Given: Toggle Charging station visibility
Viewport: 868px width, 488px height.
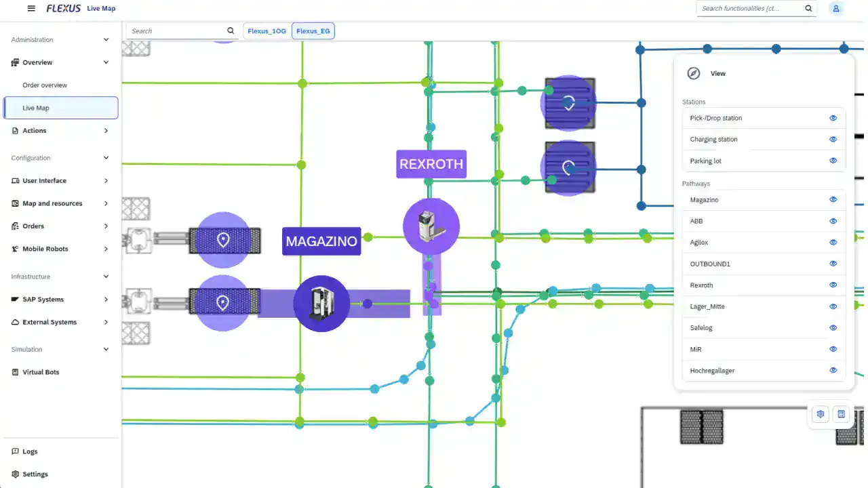Looking at the screenshot, I should [x=833, y=139].
